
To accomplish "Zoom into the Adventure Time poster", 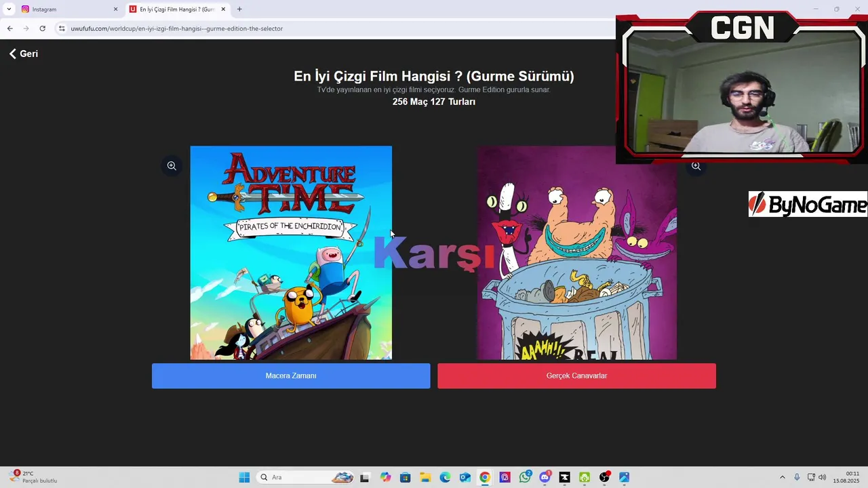I will [172, 165].
